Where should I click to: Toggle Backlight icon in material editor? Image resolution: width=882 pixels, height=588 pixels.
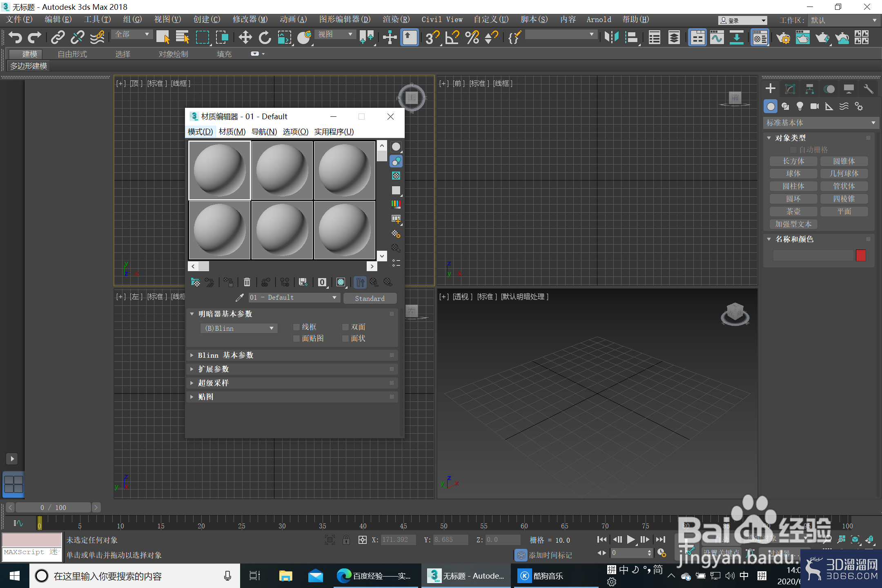396,161
